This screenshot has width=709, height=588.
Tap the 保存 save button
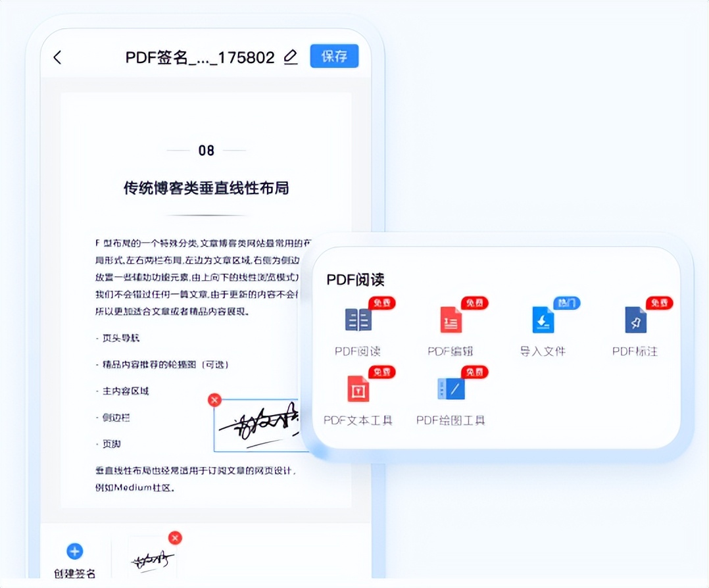click(333, 57)
